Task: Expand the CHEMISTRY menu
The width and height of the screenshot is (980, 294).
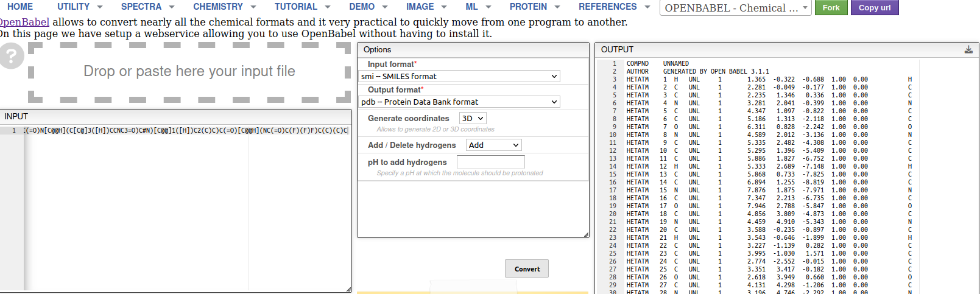Action: [224, 7]
